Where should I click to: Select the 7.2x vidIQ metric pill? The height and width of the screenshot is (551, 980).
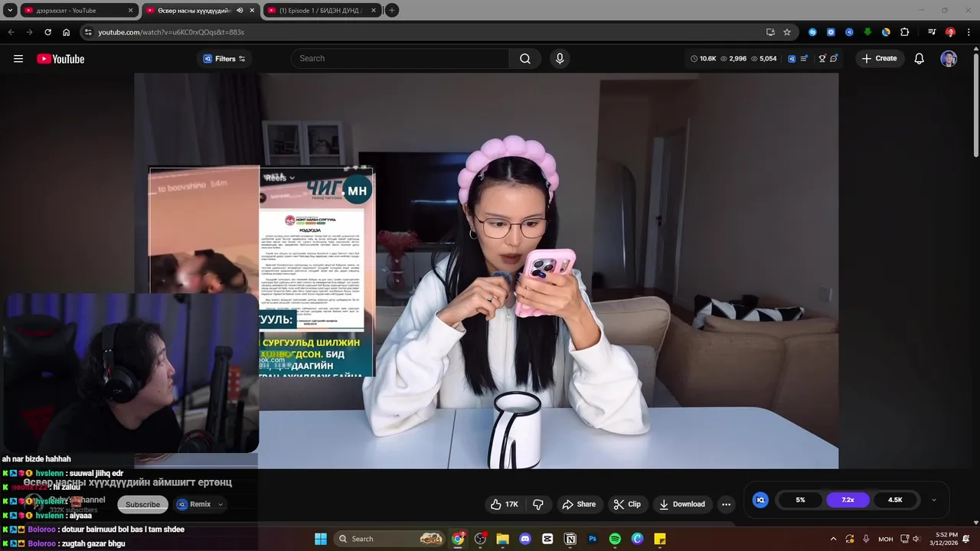[x=848, y=500]
